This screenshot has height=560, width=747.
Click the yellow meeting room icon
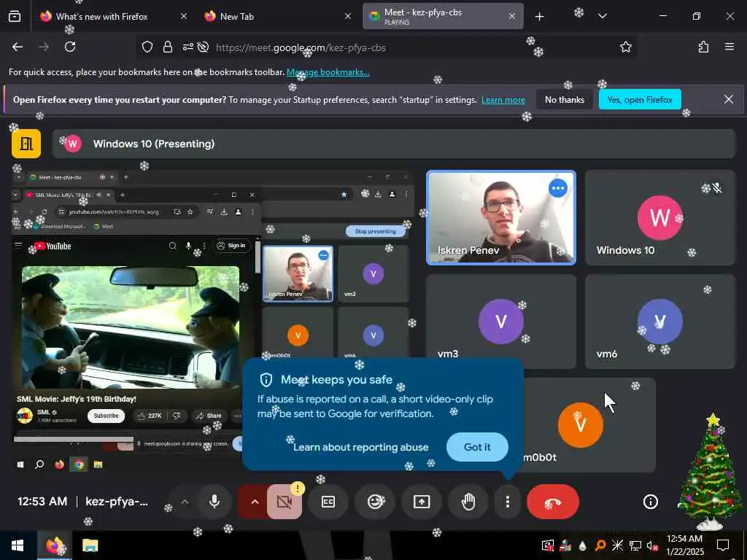[26, 144]
